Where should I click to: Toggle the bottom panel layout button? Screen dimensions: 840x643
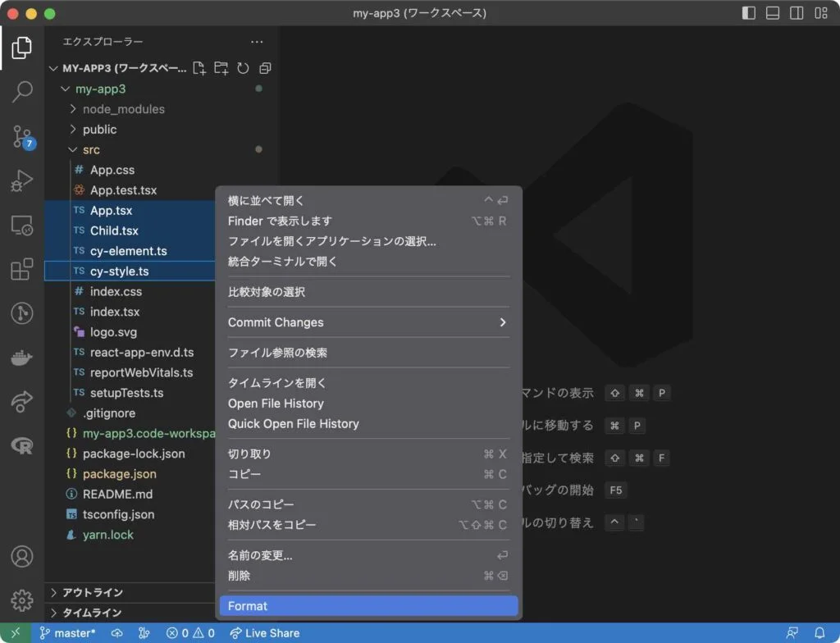point(772,13)
